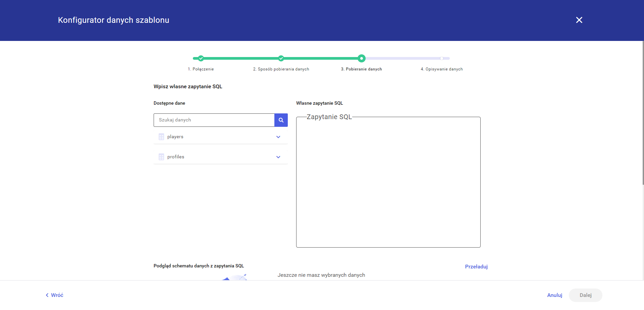Image resolution: width=644 pixels, height=310 pixels.
Task: Click the first step green checkmark circle
Action: pos(201,58)
